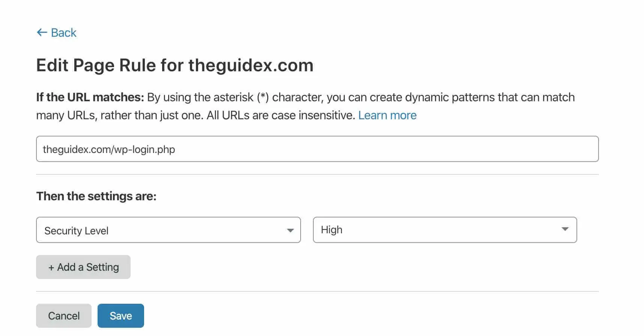Go back using the Back link

point(63,33)
